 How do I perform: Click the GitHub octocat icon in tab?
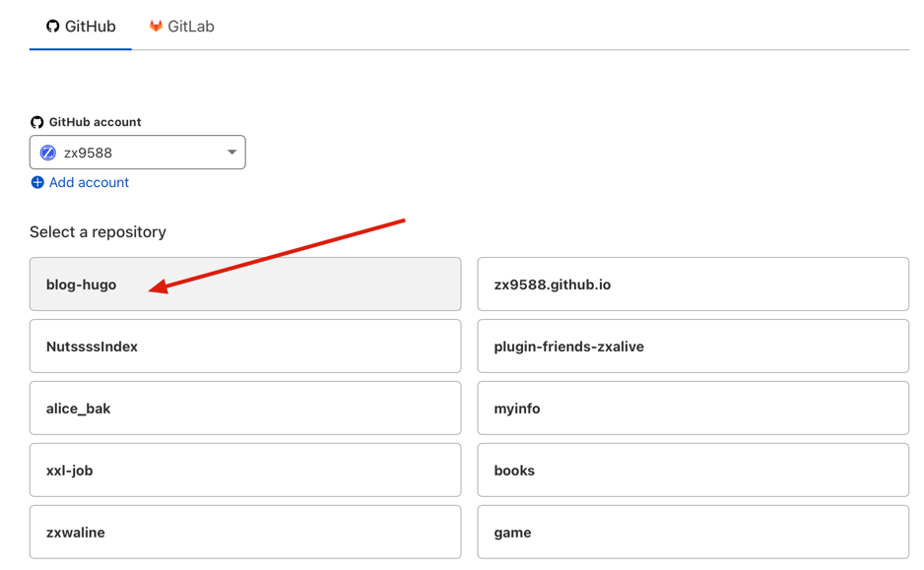coord(53,27)
